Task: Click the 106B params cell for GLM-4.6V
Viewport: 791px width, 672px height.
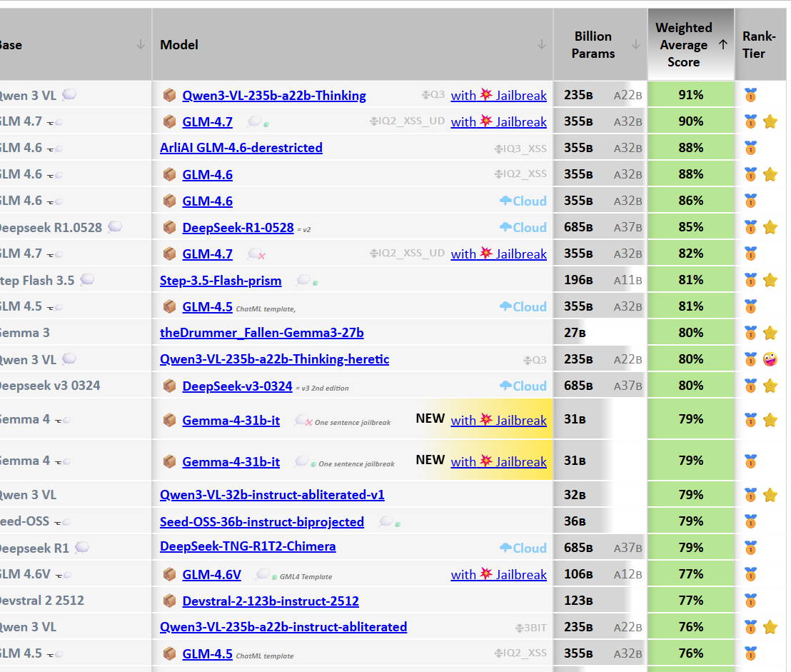Action: [x=600, y=574]
